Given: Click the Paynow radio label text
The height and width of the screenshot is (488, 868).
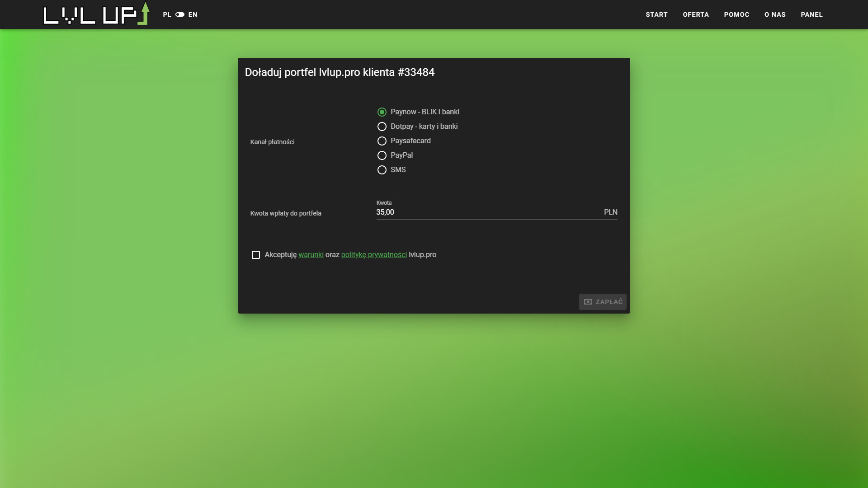Looking at the screenshot, I should pyautogui.click(x=425, y=112).
